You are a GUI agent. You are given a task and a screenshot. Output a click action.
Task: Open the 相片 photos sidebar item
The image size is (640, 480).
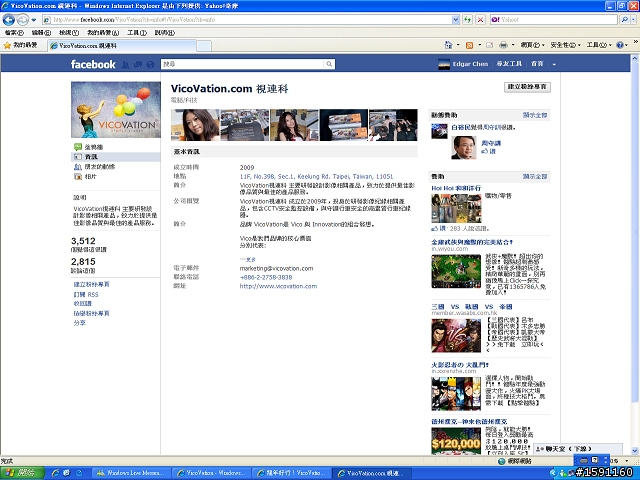coord(85,176)
